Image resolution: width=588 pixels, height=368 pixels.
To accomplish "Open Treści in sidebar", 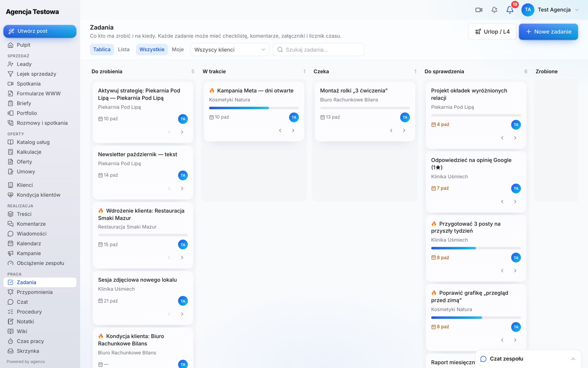I will (40, 214).
